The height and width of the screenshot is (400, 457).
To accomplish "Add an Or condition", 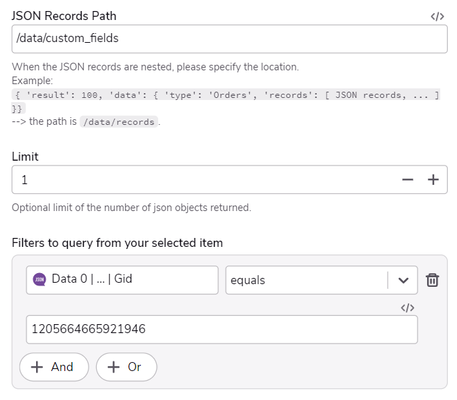I will click(126, 367).
